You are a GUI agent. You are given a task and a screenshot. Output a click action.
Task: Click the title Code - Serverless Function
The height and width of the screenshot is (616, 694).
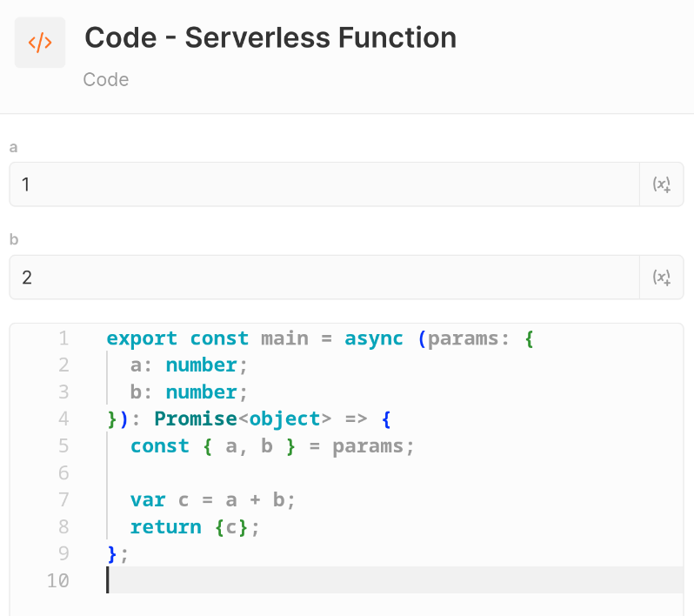coord(270,38)
